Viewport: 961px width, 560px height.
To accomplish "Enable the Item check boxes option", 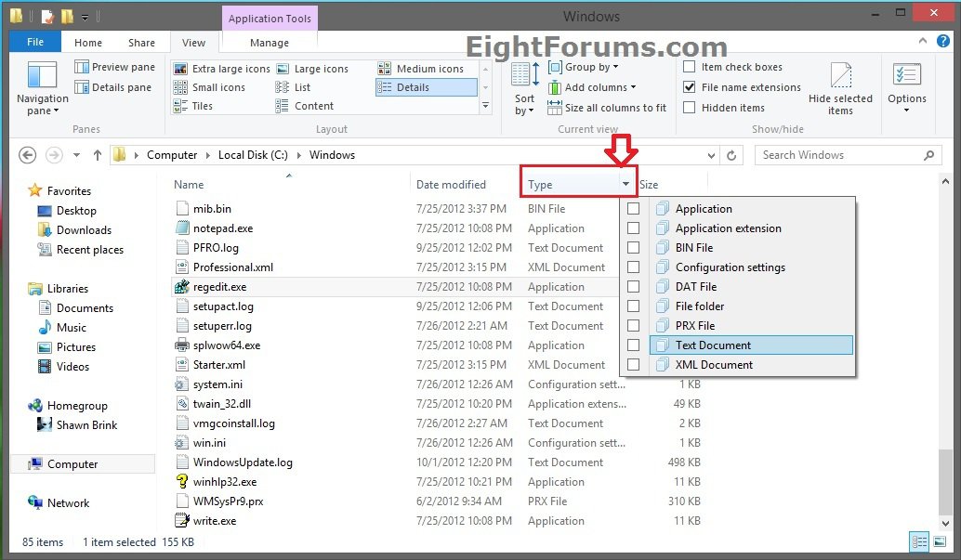I will [689, 67].
